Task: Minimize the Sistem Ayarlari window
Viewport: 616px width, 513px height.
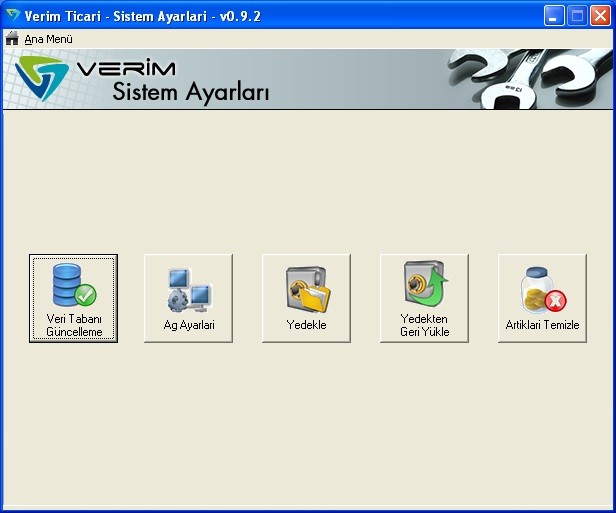Action: click(x=554, y=16)
